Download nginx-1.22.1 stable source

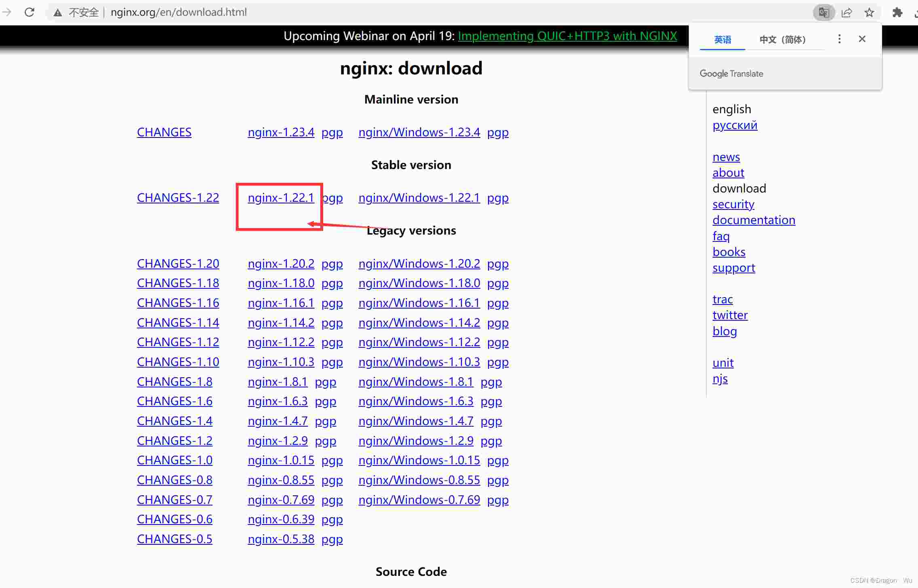click(281, 198)
